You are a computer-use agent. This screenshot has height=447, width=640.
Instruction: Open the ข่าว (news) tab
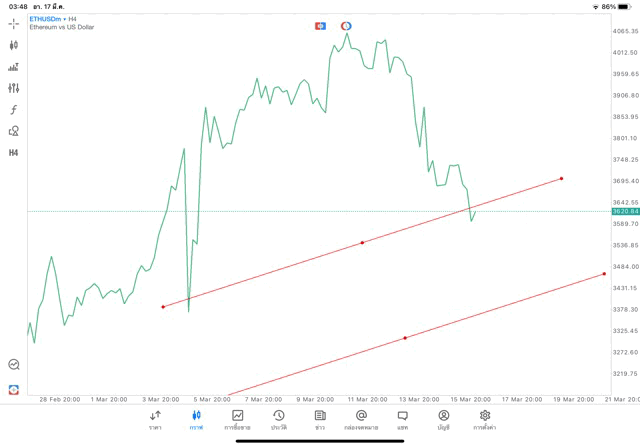320,419
